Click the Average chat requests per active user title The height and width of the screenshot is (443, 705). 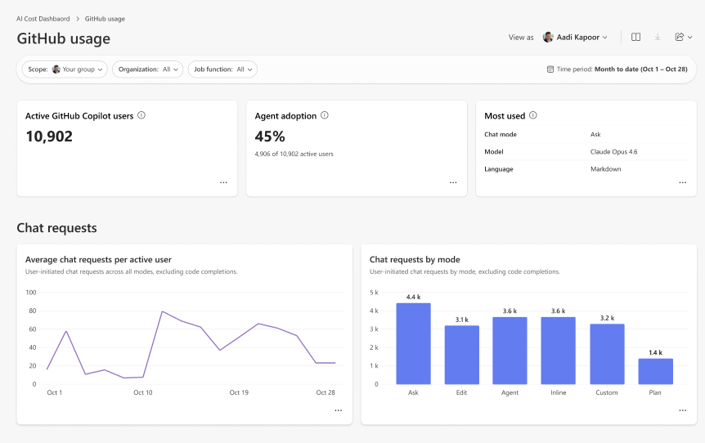[98, 260]
